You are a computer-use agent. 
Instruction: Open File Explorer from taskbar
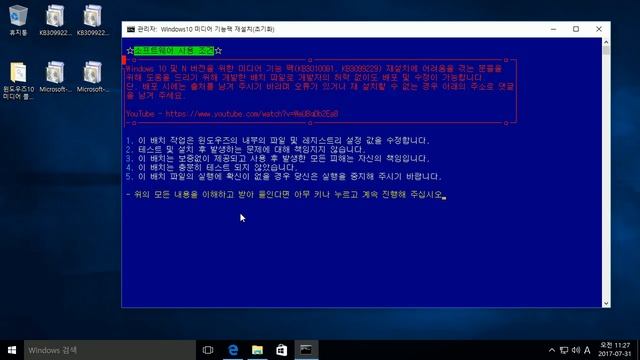point(257,350)
